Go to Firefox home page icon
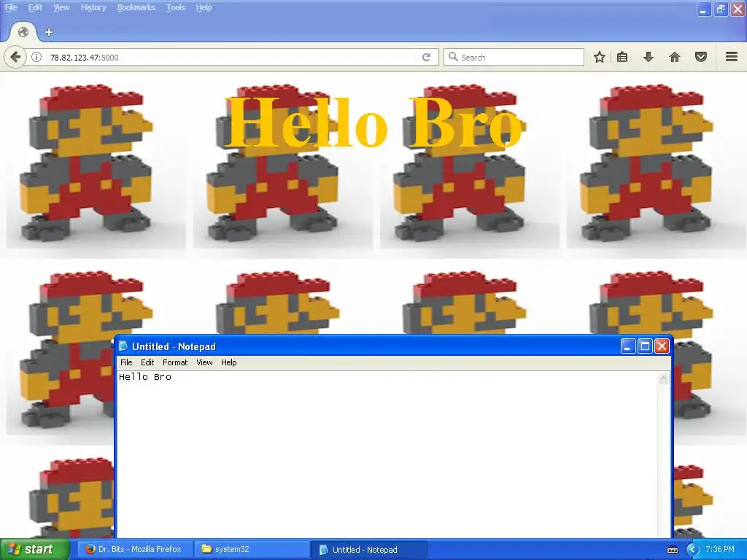 [675, 57]
